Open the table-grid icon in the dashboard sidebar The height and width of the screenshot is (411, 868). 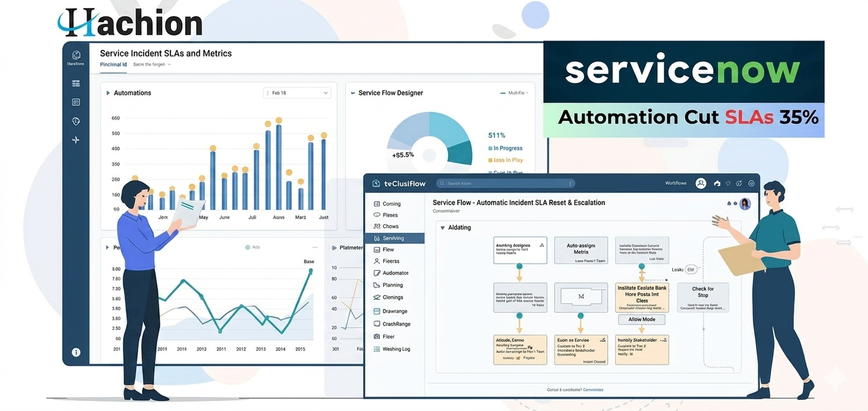coord(76,83)
